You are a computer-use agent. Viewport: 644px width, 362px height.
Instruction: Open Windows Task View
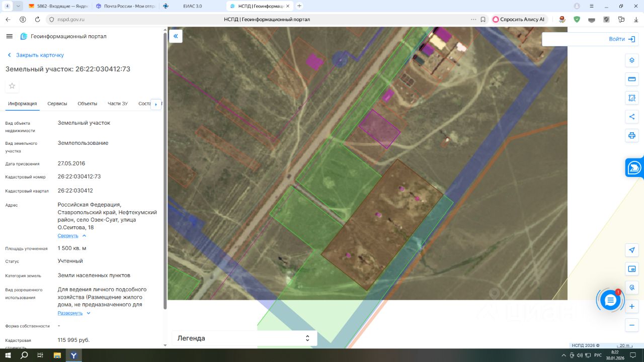[x=41, y=355]
